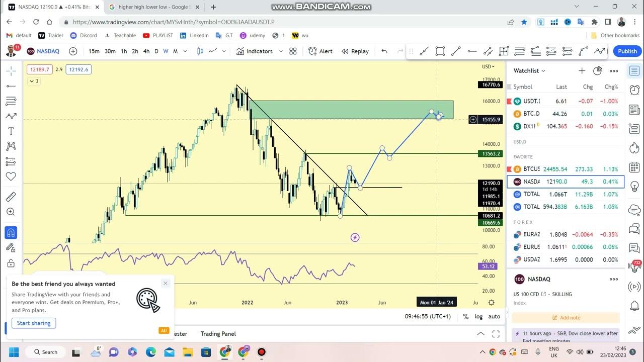Viewport: 644px width, 362px height.
Task: Select rectangle tool in favorites toolbar
Action: [440, 51]
